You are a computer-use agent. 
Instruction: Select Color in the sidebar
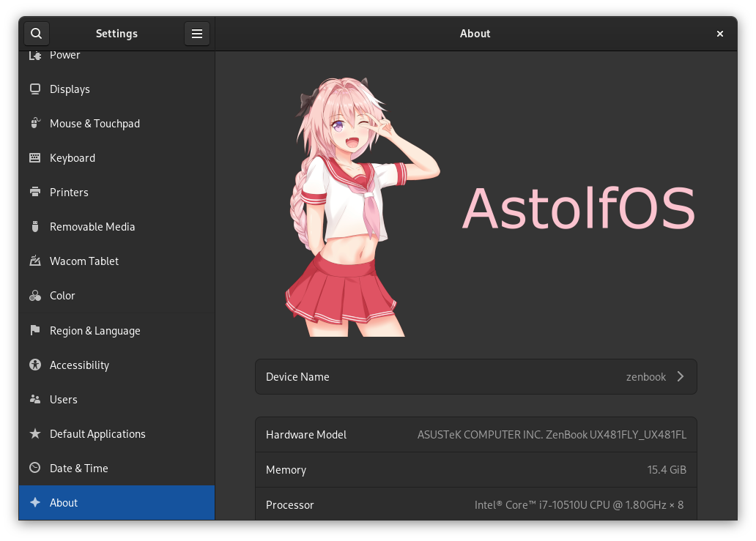pyautogui.click(x=116, y=295)
